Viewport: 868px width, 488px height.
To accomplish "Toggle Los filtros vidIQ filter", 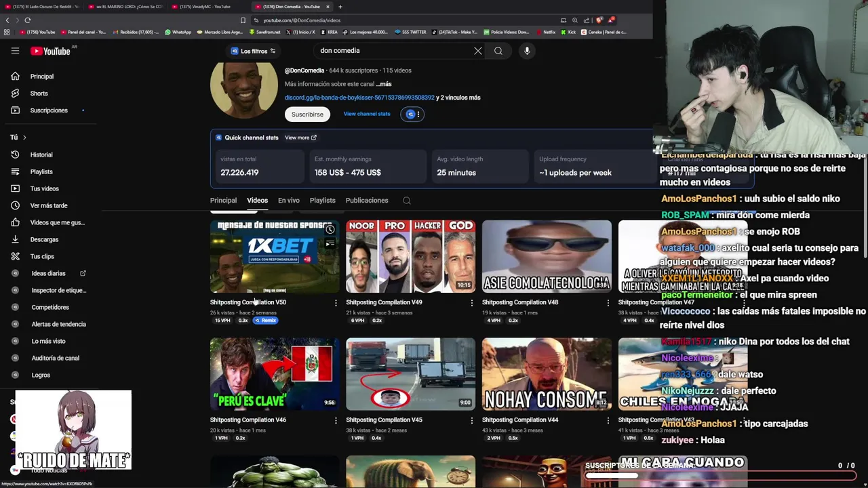I will click(253, 51).
